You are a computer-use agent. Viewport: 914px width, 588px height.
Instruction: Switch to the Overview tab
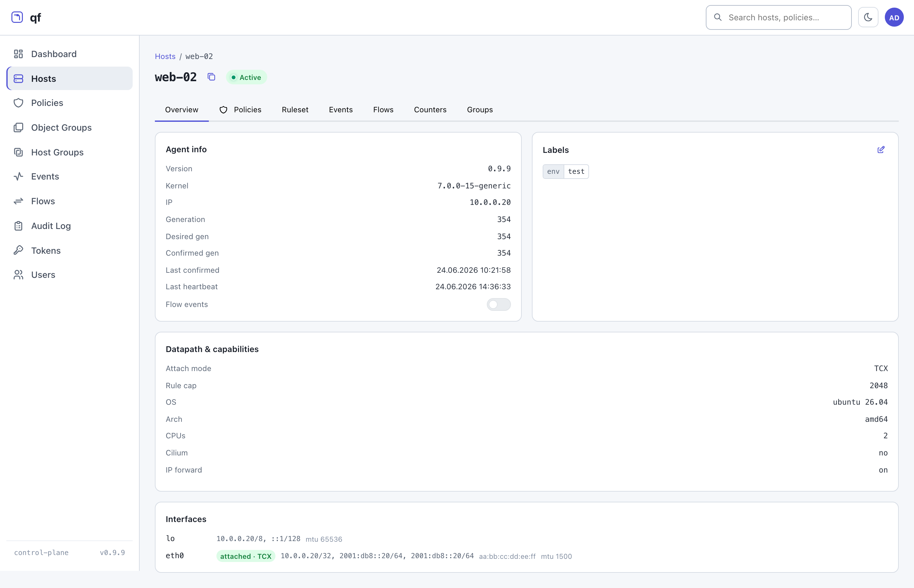182,110
